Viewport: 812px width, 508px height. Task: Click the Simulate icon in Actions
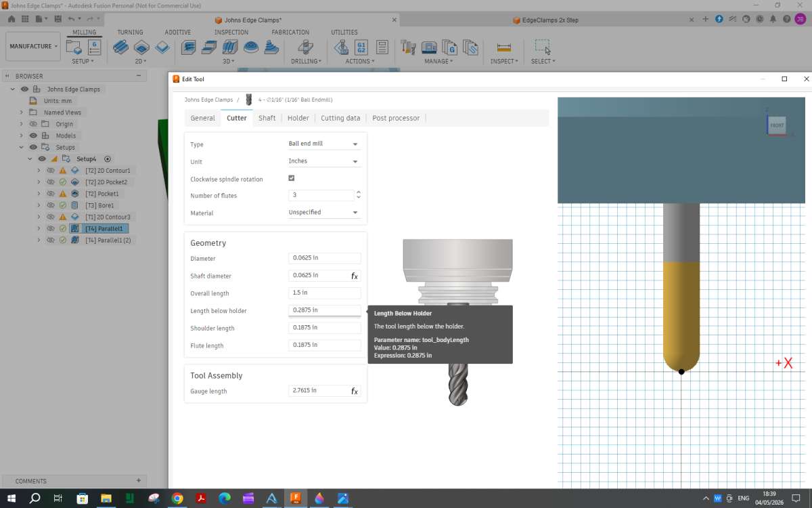[x=340, y=47]
